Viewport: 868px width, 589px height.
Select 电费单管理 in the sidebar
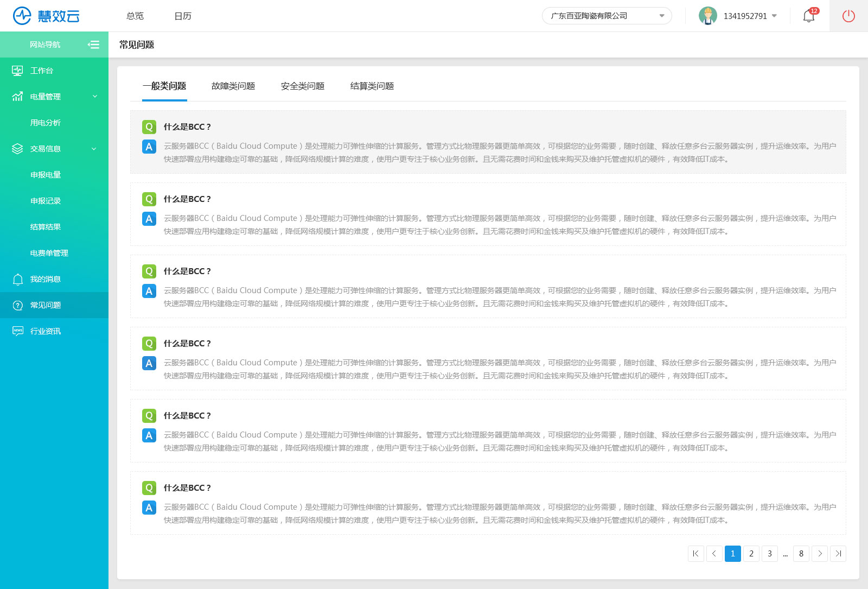[x=49, y=253]
